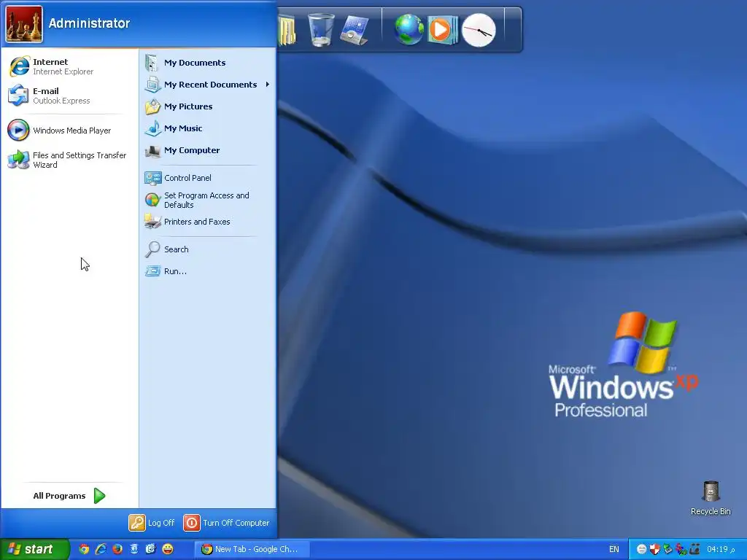Expand My Recent Documents submenu arrow
The width and height of the screenshot is (747, 560).
click(x=268, y=85)
